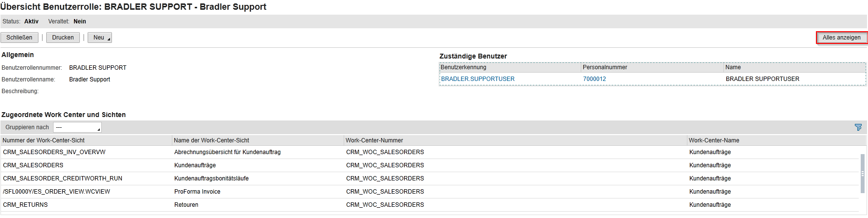Select the Kundenauftragsbonitätsläufe row
Screen dimensions: 868x218
coord(430,178)
